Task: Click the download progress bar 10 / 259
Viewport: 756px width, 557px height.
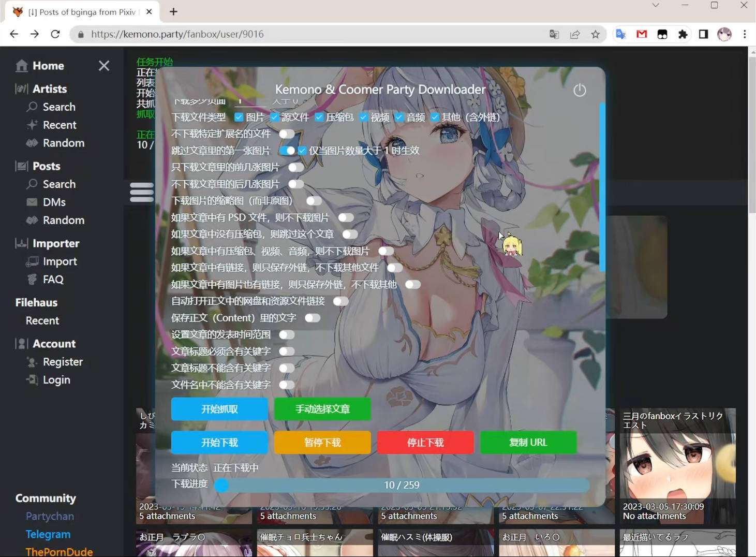Action: pyautogui.click(x=402, y=485)
